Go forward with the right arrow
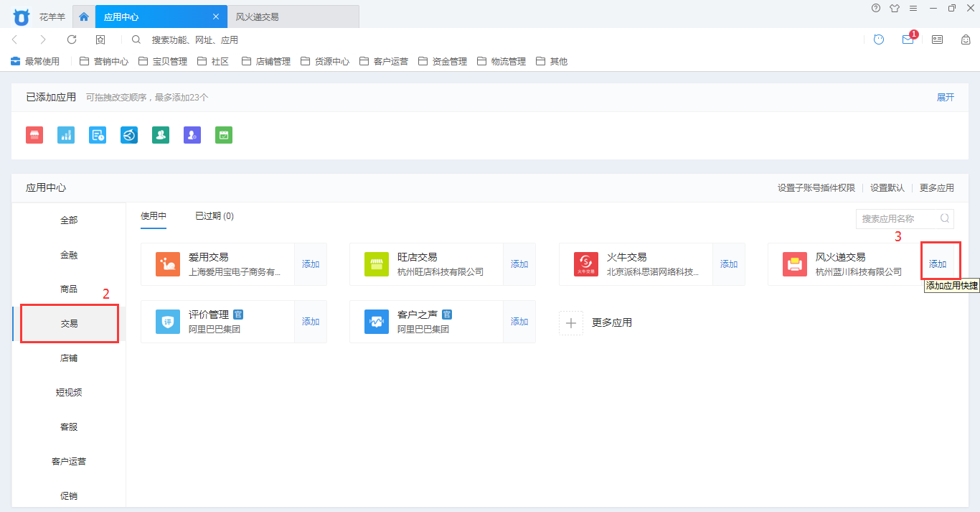The image size is (980, 512). 43,40
